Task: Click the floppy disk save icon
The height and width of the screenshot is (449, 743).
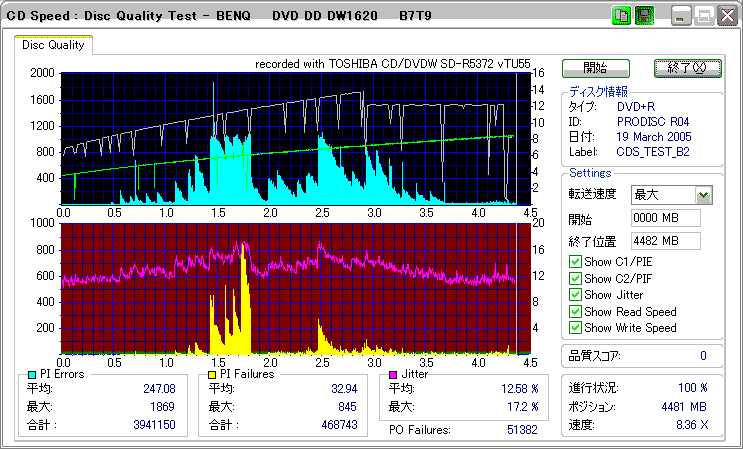Action: (644, 17)
